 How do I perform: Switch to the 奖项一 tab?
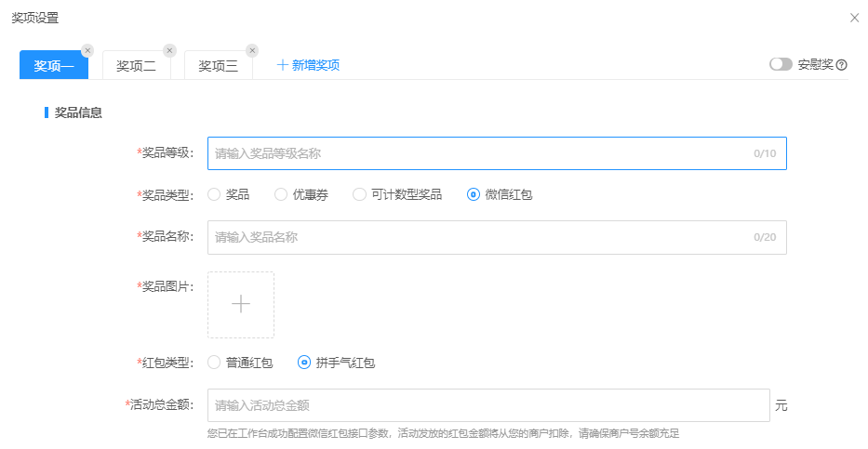[54, 65]
